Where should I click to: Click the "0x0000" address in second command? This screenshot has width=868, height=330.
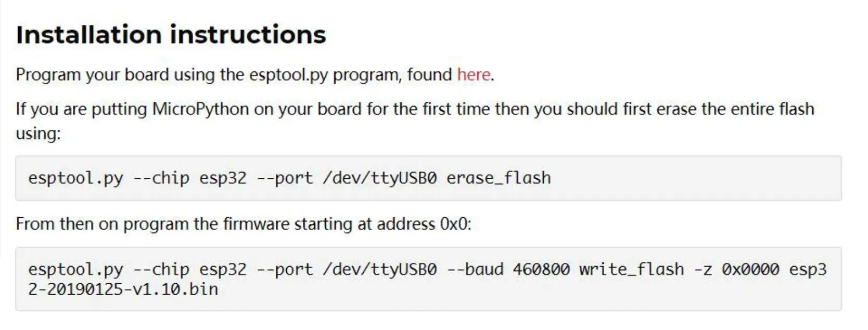click(x=750, y=269)
